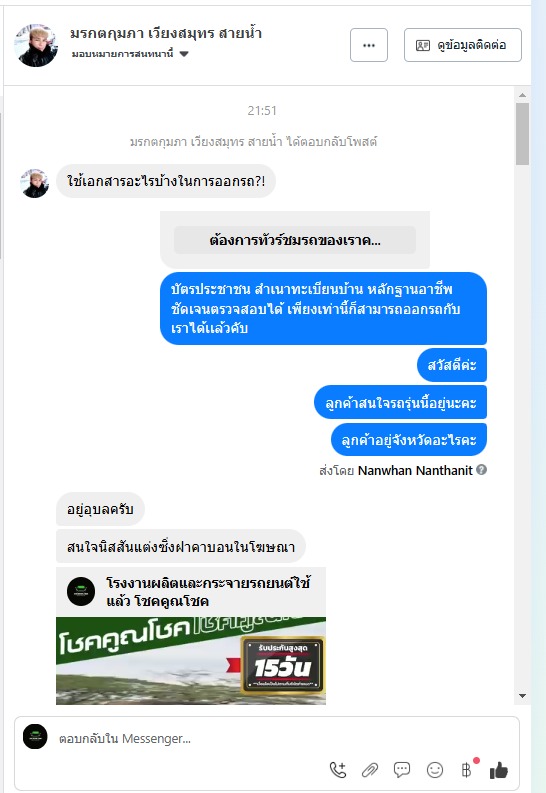Click the scrollbar up arrow
This screenshot has width=546, height=793.
(522, 95)
